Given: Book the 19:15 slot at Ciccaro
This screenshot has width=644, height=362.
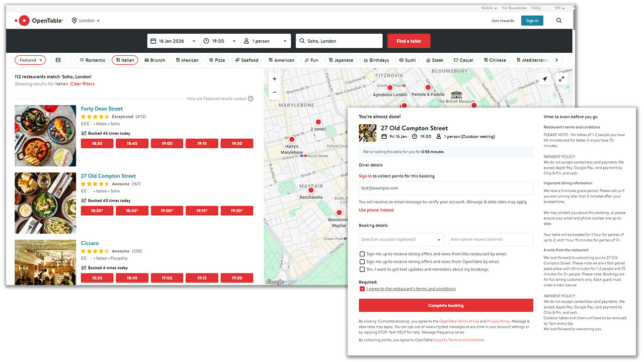Looking at the screenshot, I should pos(202,278).
